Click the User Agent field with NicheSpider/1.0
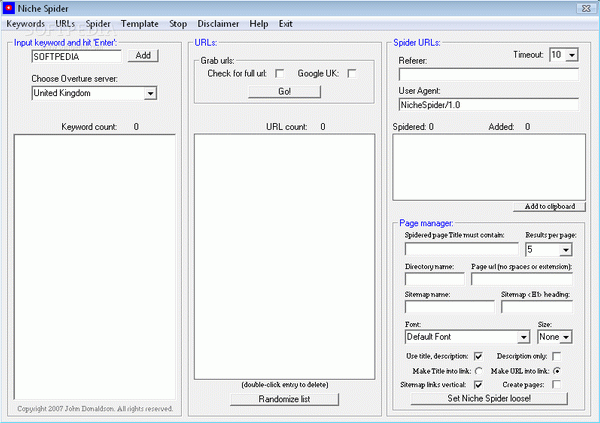 click(489, 105)
